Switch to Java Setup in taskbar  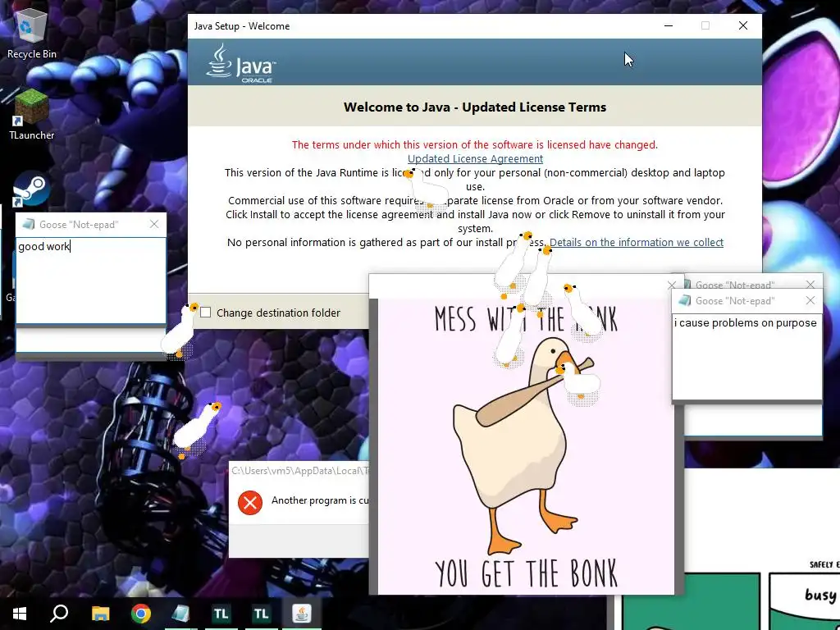[302, 614]
